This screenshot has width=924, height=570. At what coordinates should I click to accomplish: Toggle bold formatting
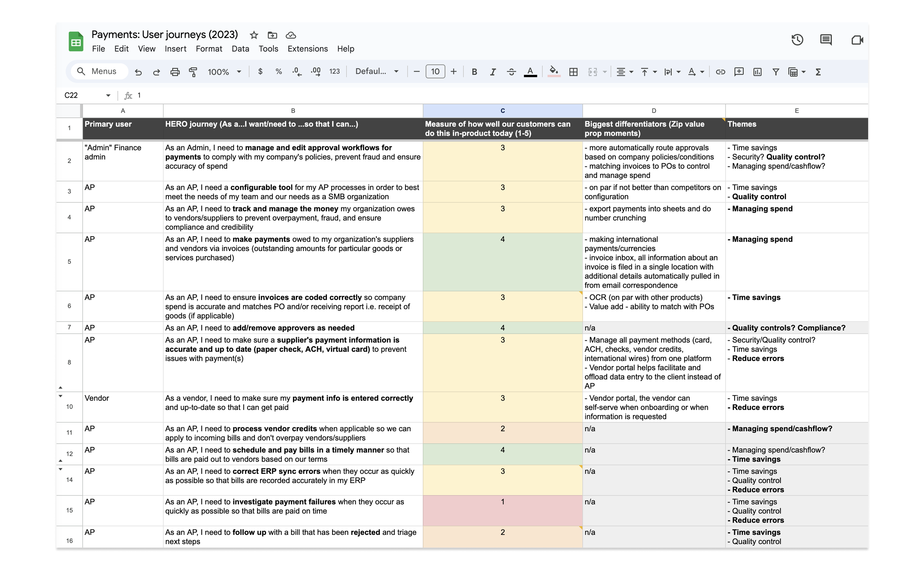tap(475, 72)
